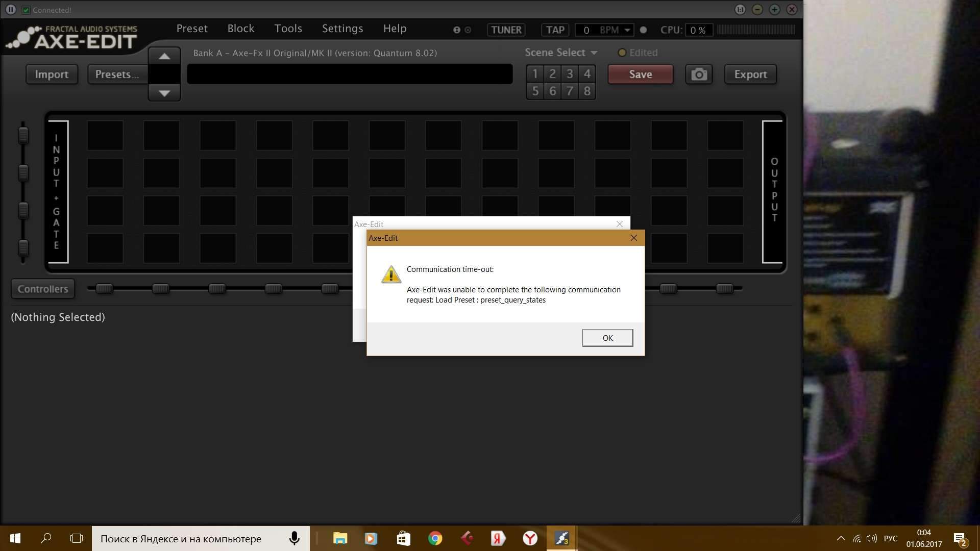Open File Explorer from the taskbar
The height and width of the screenshot is (551, 980).
click(340, 538)
